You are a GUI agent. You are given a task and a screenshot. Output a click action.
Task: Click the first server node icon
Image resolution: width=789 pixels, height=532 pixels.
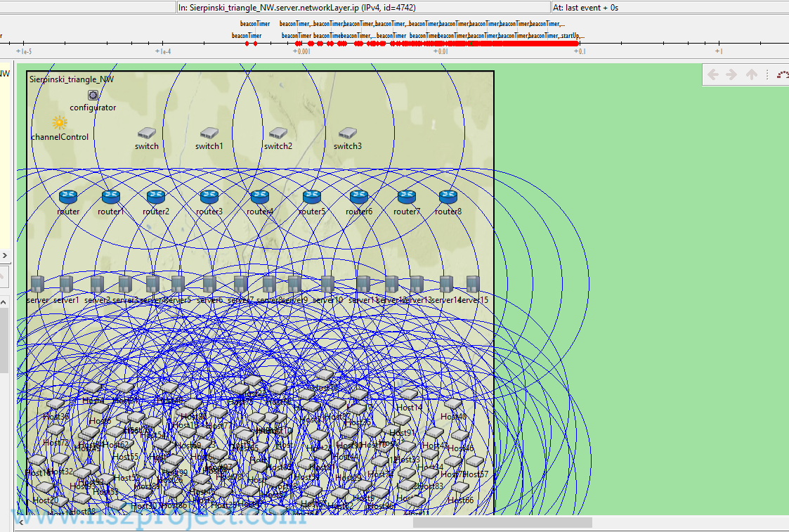pyautogui.click(x=37, y=285)
